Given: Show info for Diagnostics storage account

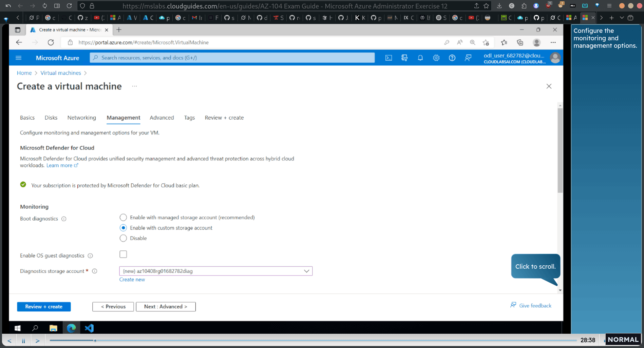Looking at the screenshot, I should [x=95, y=271].
